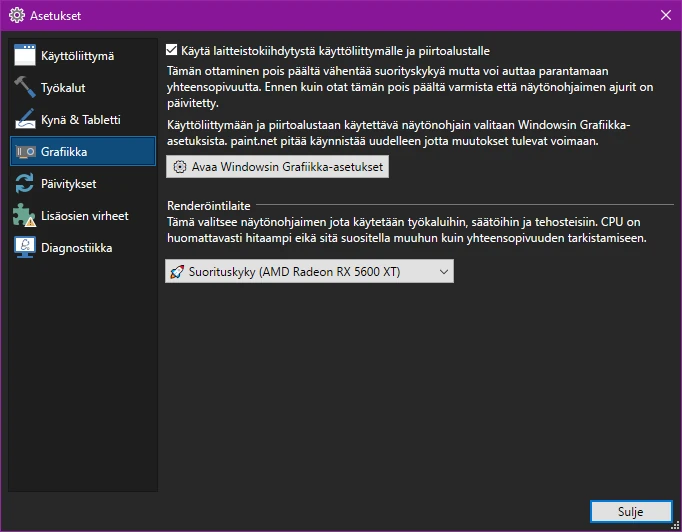The image size is (682, 532).
Task: Select the Lisäosien virheet section
Action: 84,216
